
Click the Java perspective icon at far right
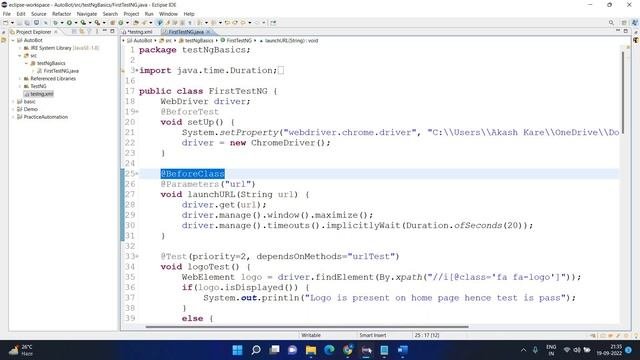click(x=634, y=22)
